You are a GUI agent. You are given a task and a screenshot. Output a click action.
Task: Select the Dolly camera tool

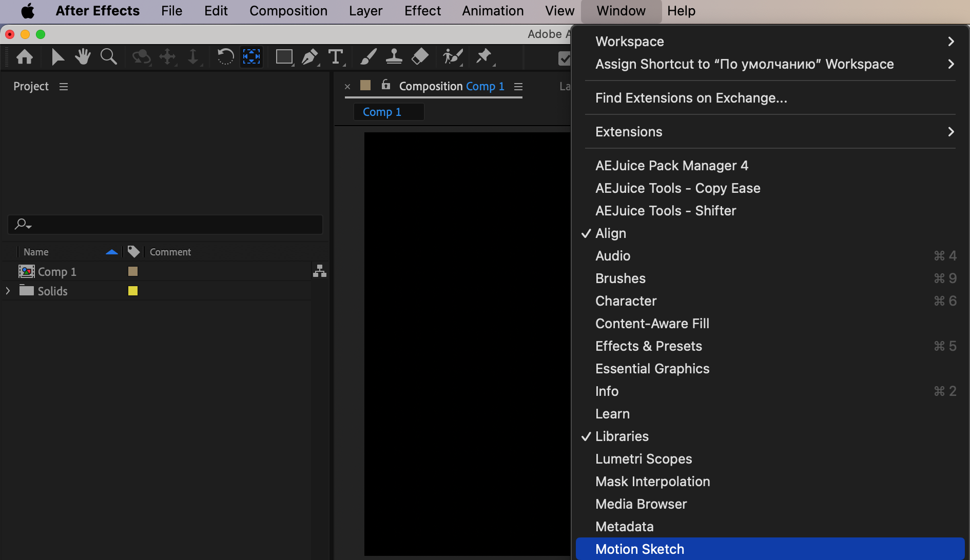tap(193, 57)
